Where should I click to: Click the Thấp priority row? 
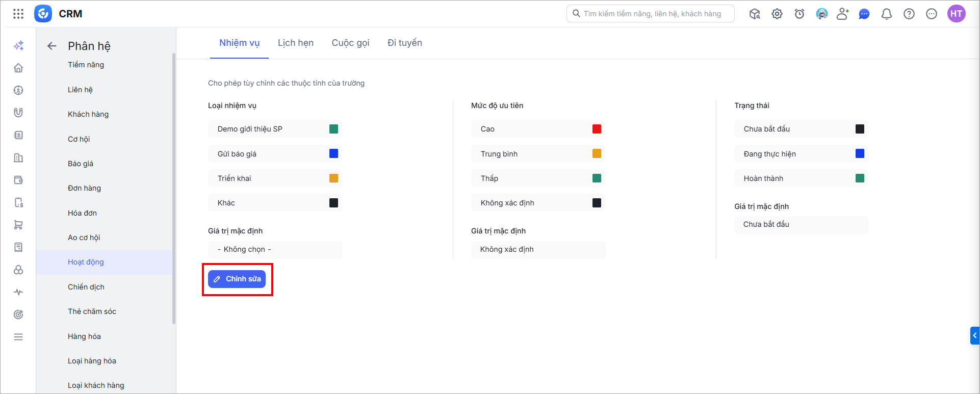(x=538, y=178)
